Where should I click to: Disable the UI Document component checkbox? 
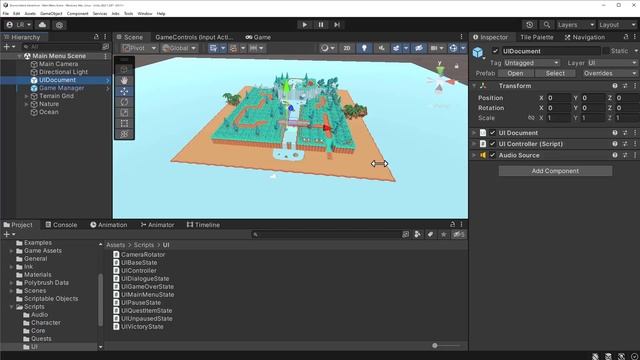point(492,133)
